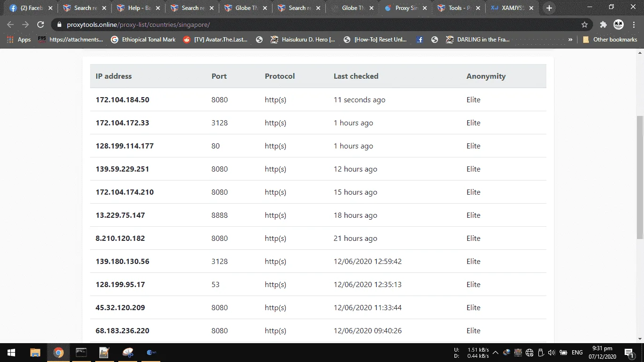Select IP address 13.229.75.147
The image size is (644, 362).
120,215
